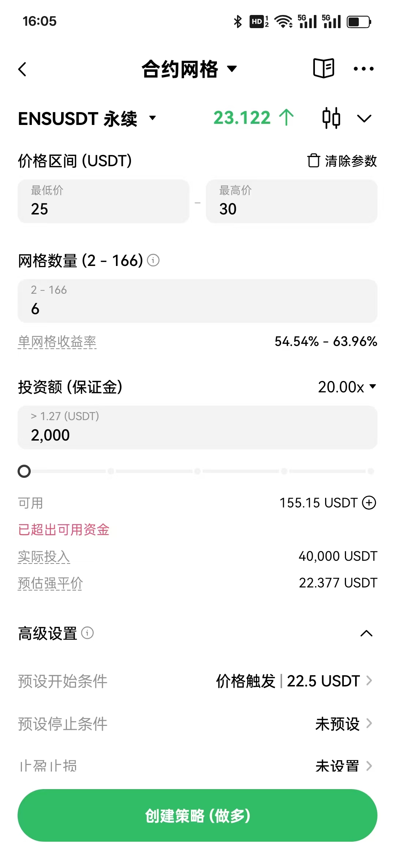Change the 20.00x leverage dropdown

347,387
